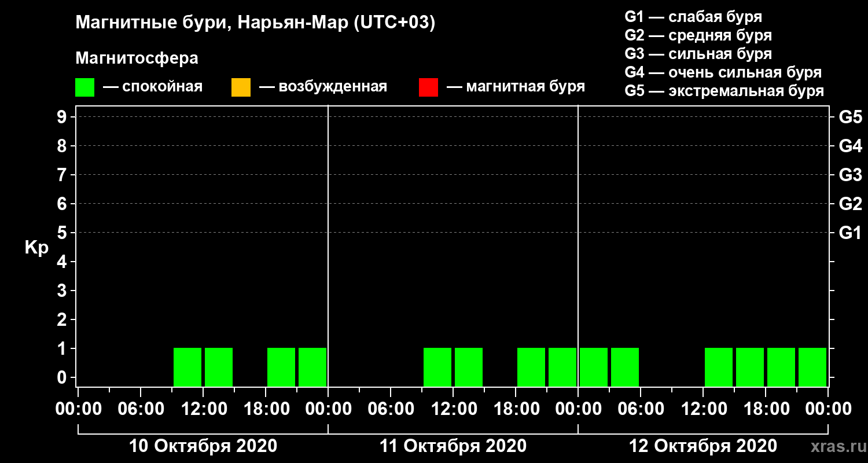This screenshot has height=463, width=868.
Task: Click the '12 Октября 2020' date label
Action: tap(703, 446)
